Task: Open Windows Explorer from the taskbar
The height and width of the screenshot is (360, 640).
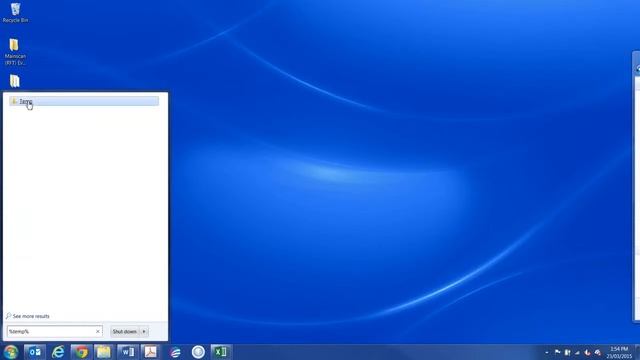Action: tap(104, 352)
